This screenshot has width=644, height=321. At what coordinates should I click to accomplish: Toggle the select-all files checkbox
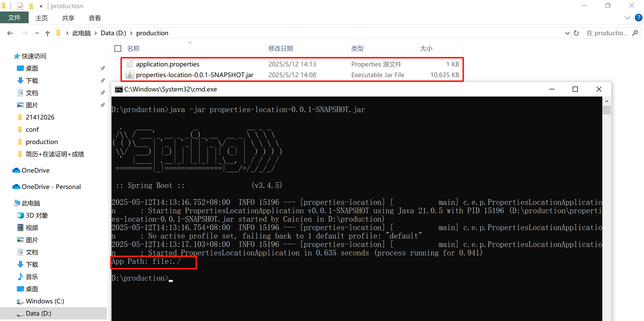(x=118, y=49)
